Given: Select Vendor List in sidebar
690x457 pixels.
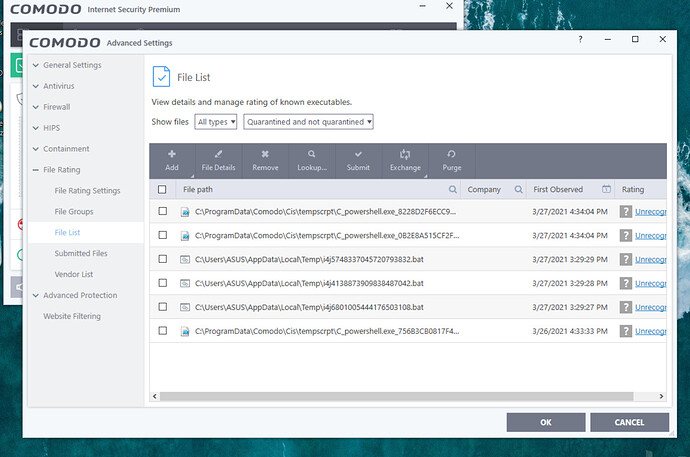Looking at the screenshot, I should pyautogui.click(x=74, y=274).
